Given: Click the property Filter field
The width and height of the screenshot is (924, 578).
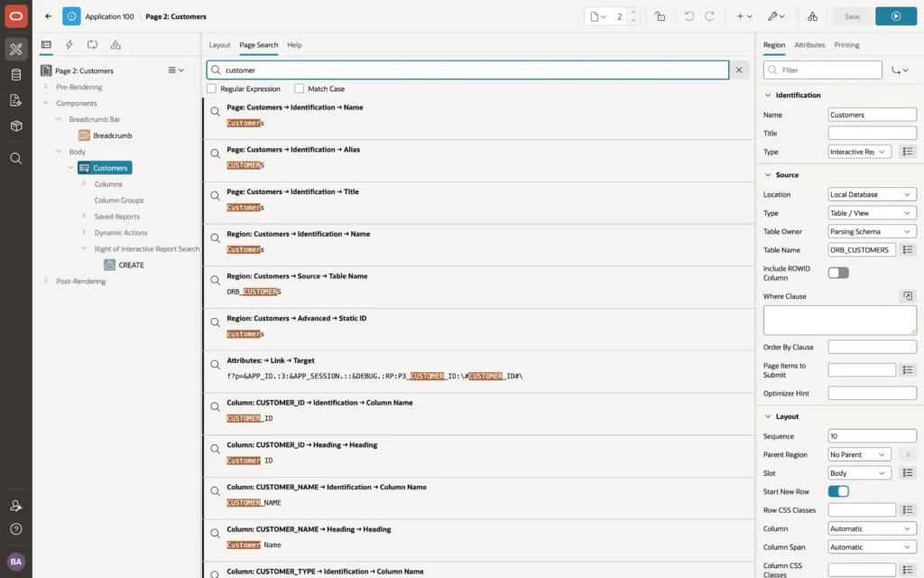Looking at the screenshot, I should click(823, 70).
